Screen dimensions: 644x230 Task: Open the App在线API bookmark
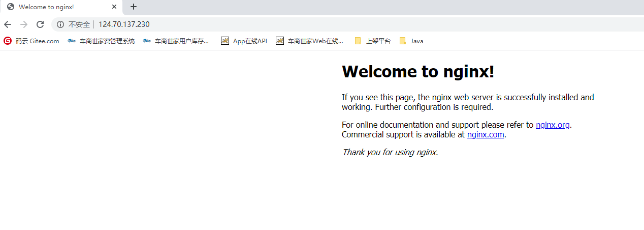244,41
